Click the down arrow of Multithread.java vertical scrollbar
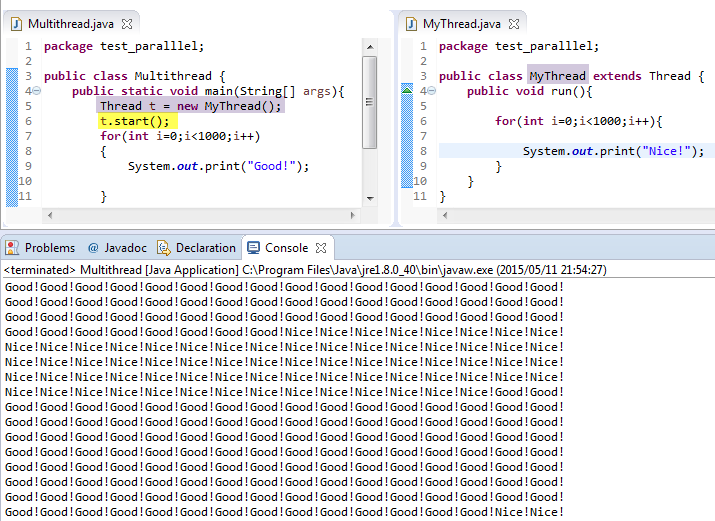 tap(370, 199)
